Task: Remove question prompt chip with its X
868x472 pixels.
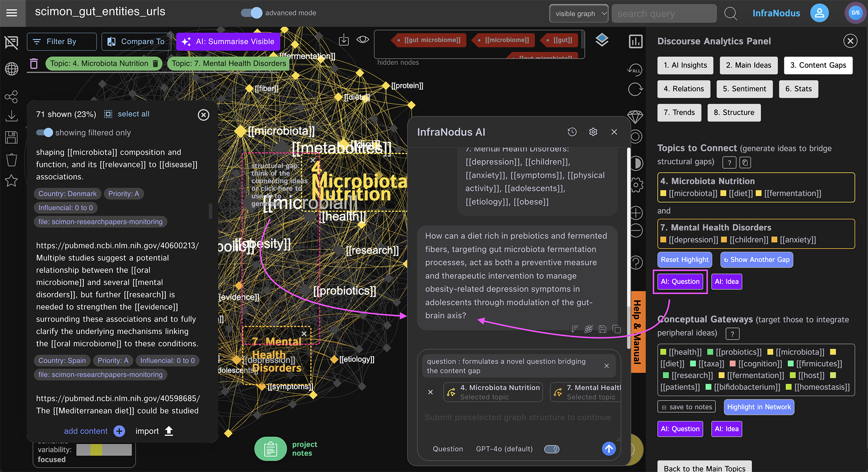Action: pos(607,366)
